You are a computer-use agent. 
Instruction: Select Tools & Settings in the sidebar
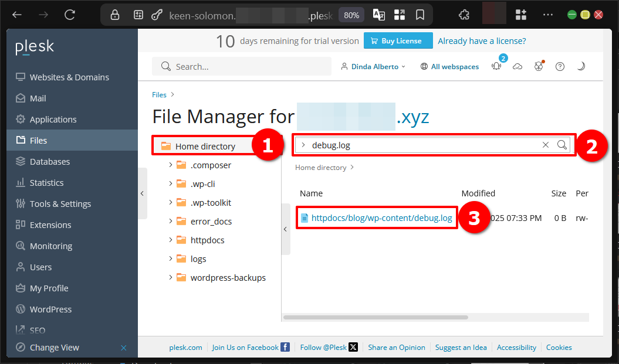60,203
